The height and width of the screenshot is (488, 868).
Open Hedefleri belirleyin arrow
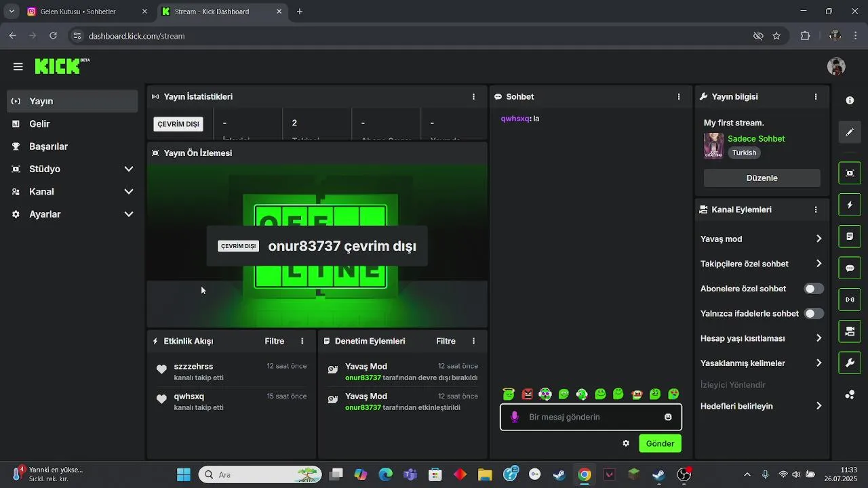[x=818, y=406]
